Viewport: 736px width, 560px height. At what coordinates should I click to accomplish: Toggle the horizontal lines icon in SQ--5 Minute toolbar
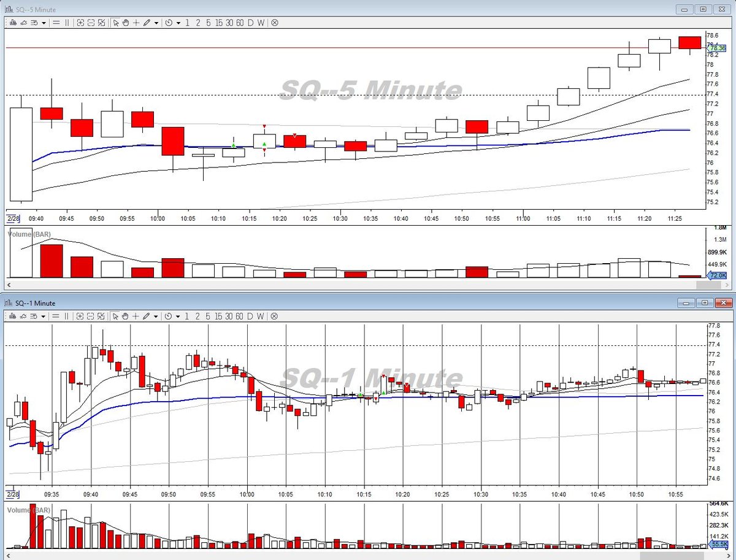tap(56, 23)
